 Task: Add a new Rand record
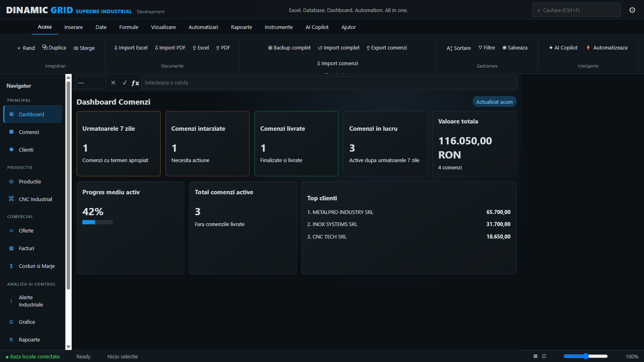[x=26, y=48]
